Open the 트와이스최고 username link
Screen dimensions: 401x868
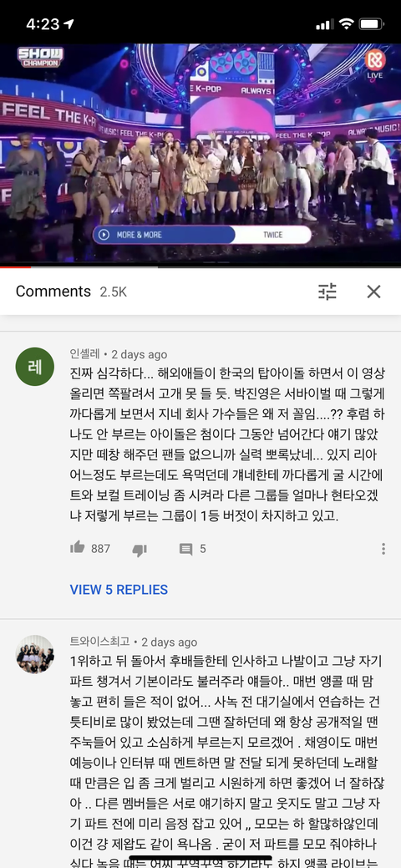click(x=99, y=642)
